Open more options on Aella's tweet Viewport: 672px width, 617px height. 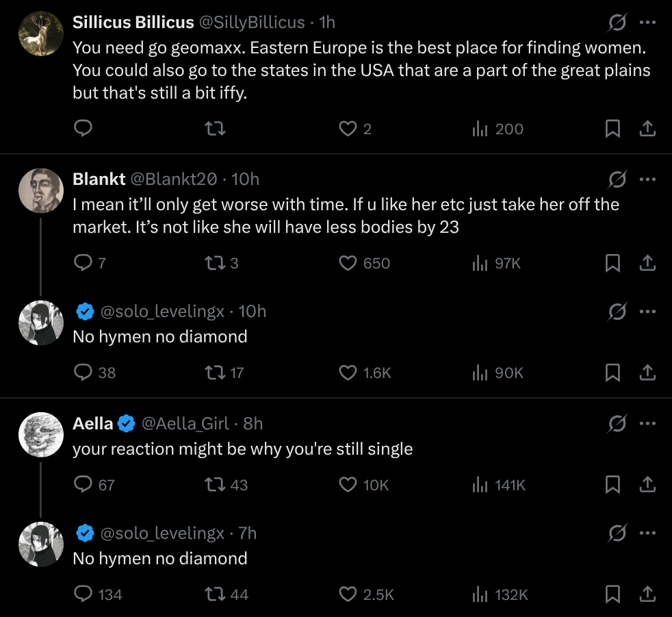pos(647,424)
